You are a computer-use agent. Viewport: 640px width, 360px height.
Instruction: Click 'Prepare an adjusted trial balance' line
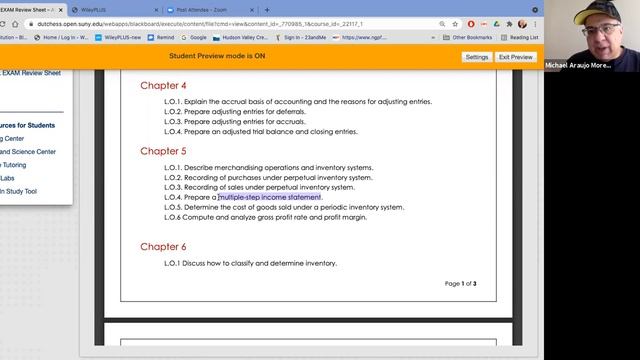pos(261,131)
